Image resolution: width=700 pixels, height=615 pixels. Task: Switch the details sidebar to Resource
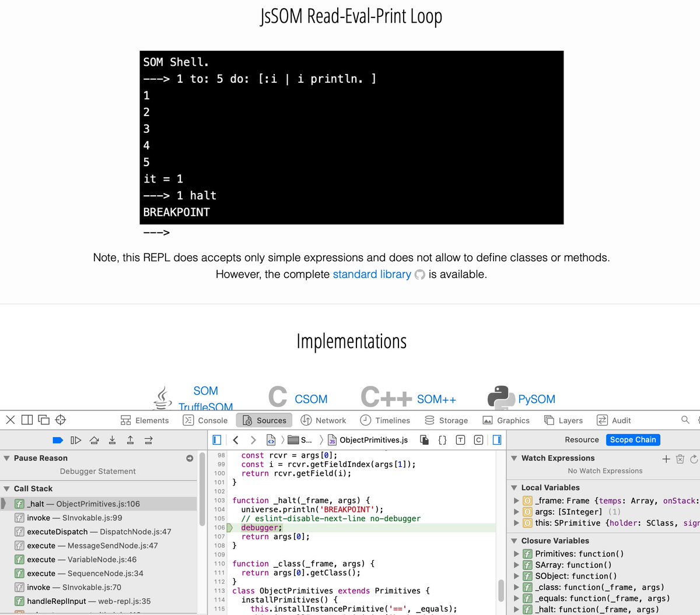pyautogui.click(x=582, y=440)
